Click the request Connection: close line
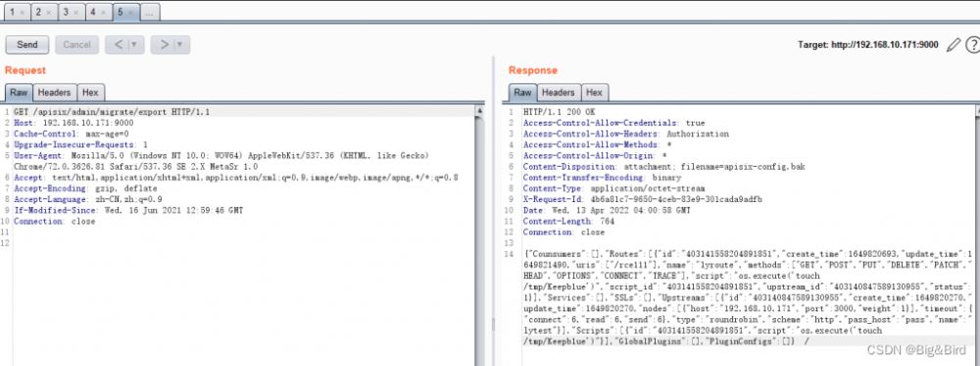Image resolution: width=980 pixels, height=366 pixels. point(54,221)
